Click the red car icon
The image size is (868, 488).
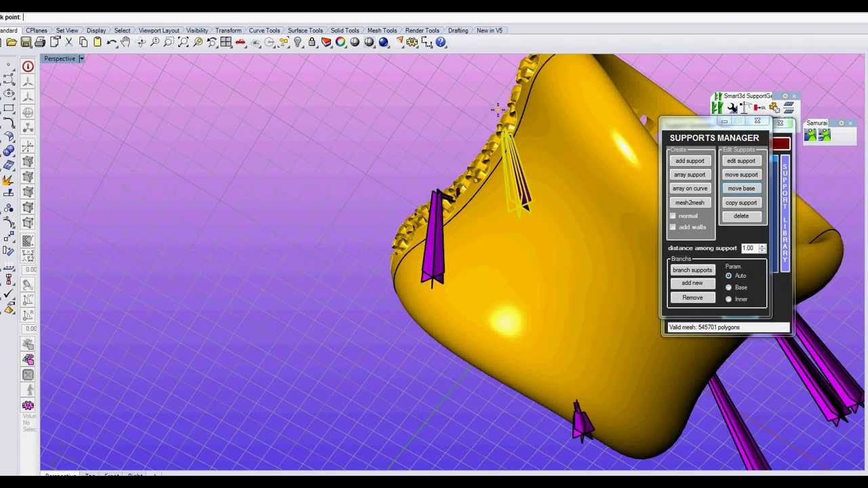(x=241, y=42)
